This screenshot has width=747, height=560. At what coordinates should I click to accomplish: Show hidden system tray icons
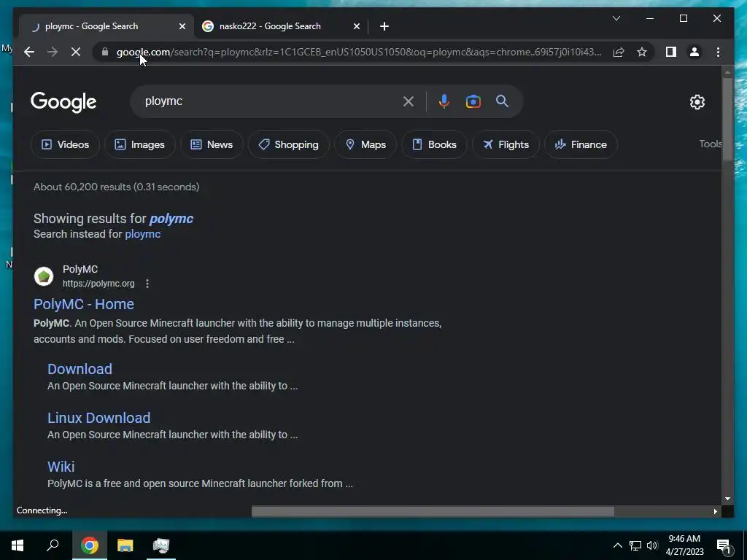point(617,545)
